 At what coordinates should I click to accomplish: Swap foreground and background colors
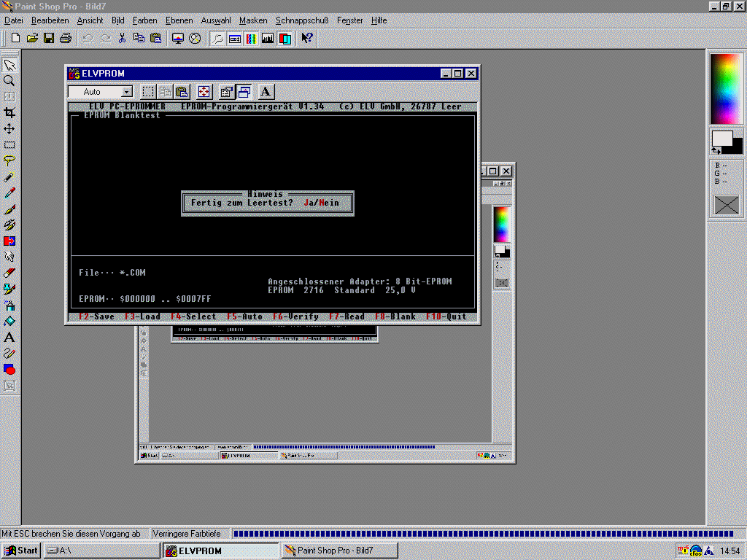click(716, 150)
